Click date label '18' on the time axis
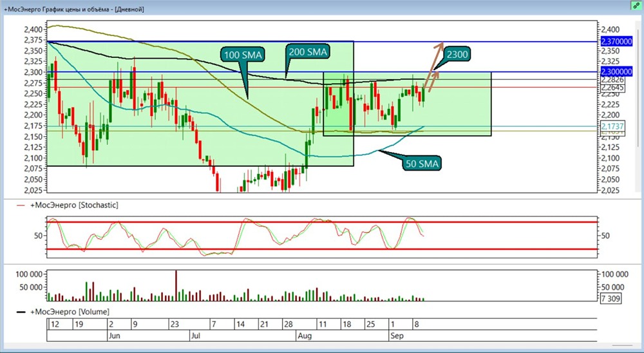Screen dimensions: 644x353 pos(346,324)
